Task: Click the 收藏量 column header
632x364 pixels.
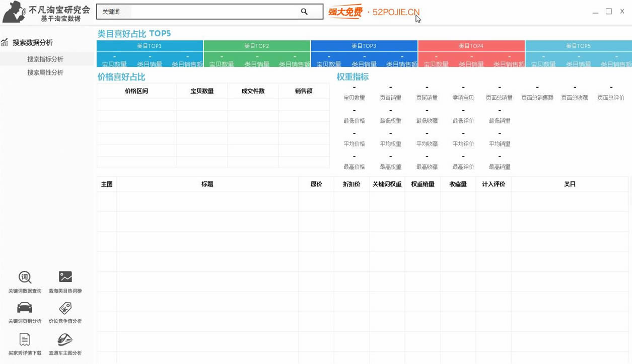Action: click(458, 184)
